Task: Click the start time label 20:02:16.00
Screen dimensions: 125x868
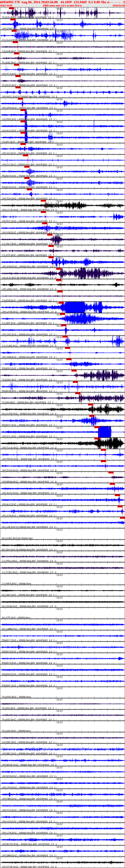Action: coord(6,6)
